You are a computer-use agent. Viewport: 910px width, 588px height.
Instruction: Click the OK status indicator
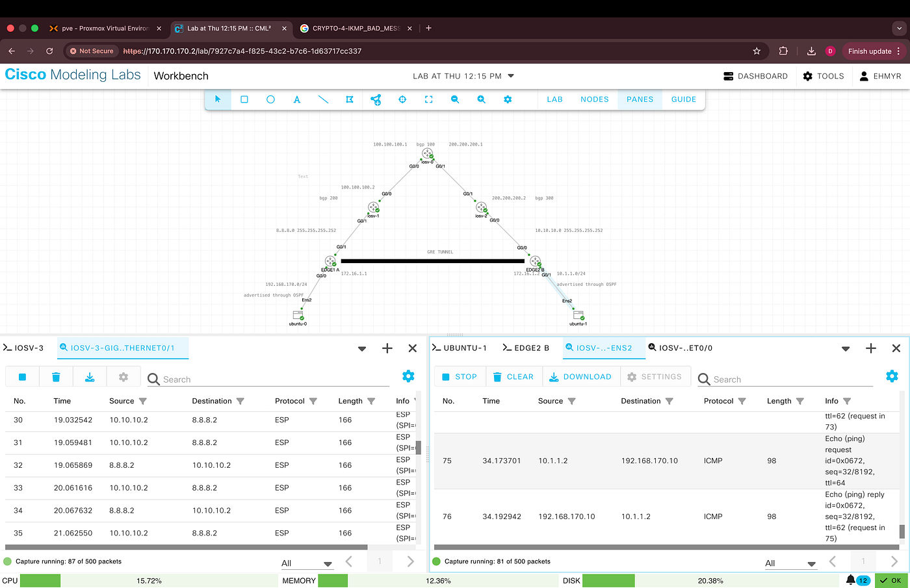pos(890,581)
